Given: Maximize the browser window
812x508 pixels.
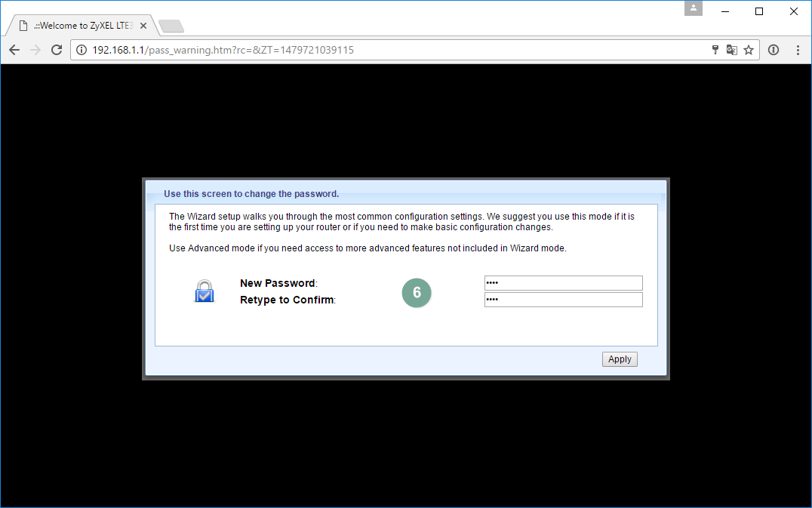Looking at the screenshot, I should coord(759,11).
